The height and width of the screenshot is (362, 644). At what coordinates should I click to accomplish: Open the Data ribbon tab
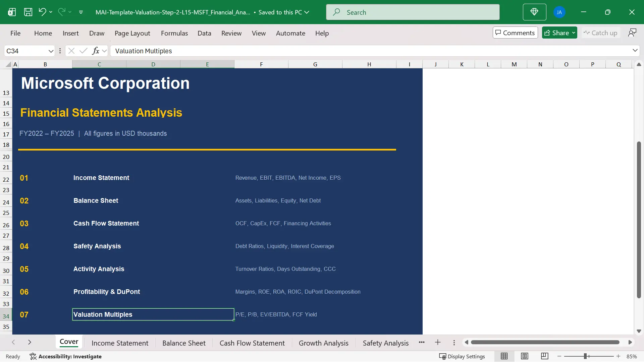204,33
